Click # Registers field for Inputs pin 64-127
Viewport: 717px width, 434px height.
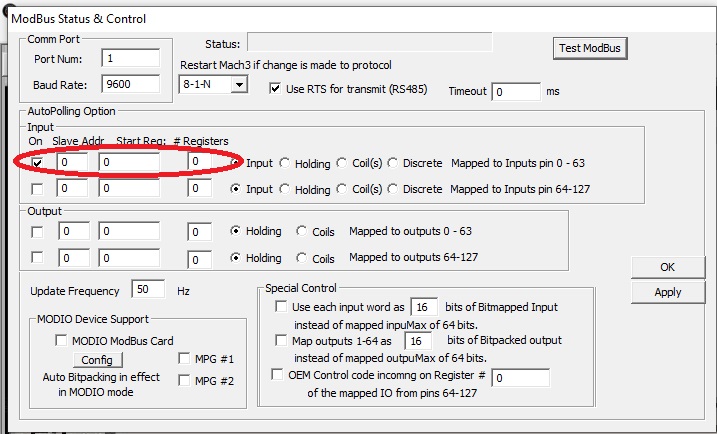click(199, 188)
